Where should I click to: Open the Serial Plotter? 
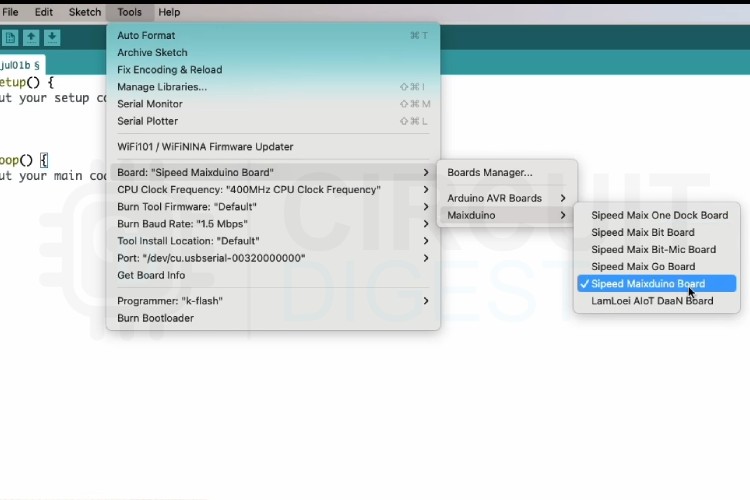pos(273,121)
